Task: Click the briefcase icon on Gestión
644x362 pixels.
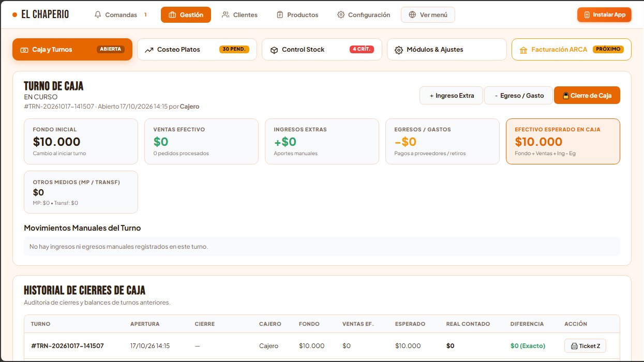Action: coord(172,15)
